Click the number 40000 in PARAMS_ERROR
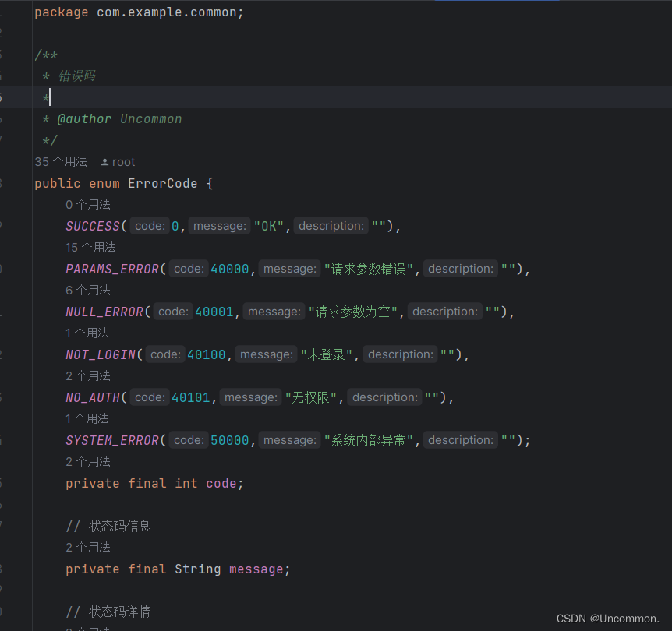The width and height of the screenshot is (672, 631). [230, 269]
